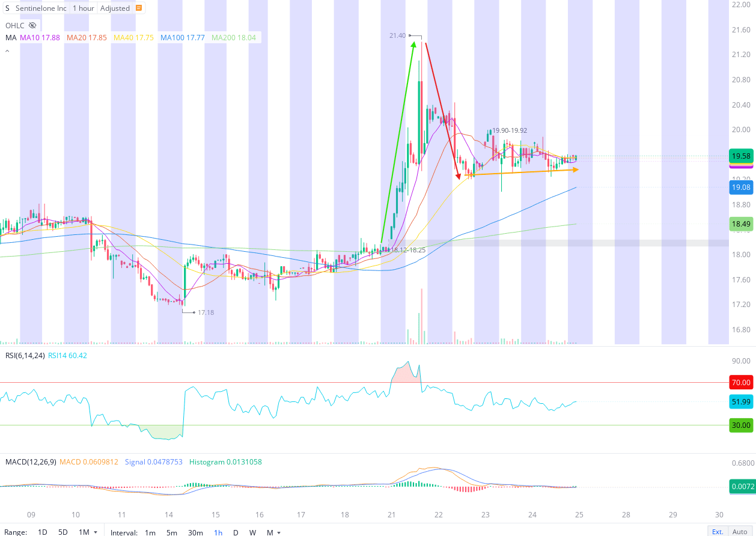Click the magenta 19.58 price tag
The width and height of the screenshot is (756, 536).
coord(741,156)
